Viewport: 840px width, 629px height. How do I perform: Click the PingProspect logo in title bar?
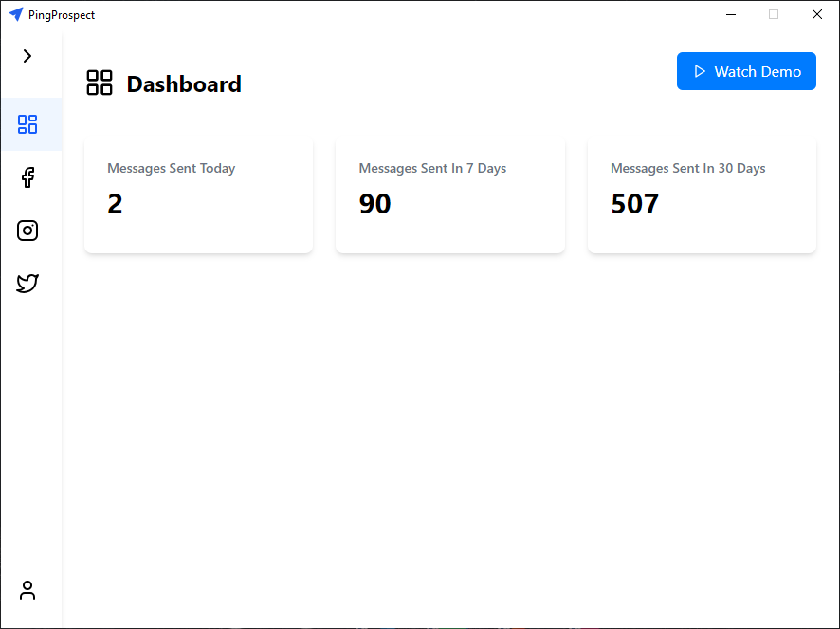(x=16, y=14)
